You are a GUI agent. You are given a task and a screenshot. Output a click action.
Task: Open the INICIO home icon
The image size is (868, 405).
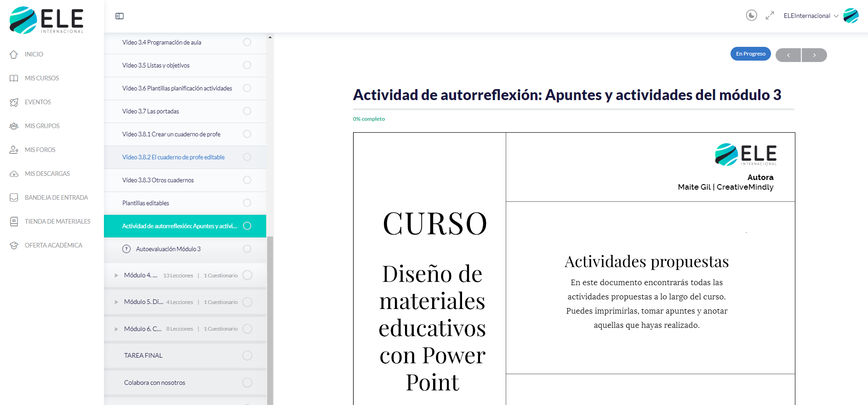click(x=14, y=54)
